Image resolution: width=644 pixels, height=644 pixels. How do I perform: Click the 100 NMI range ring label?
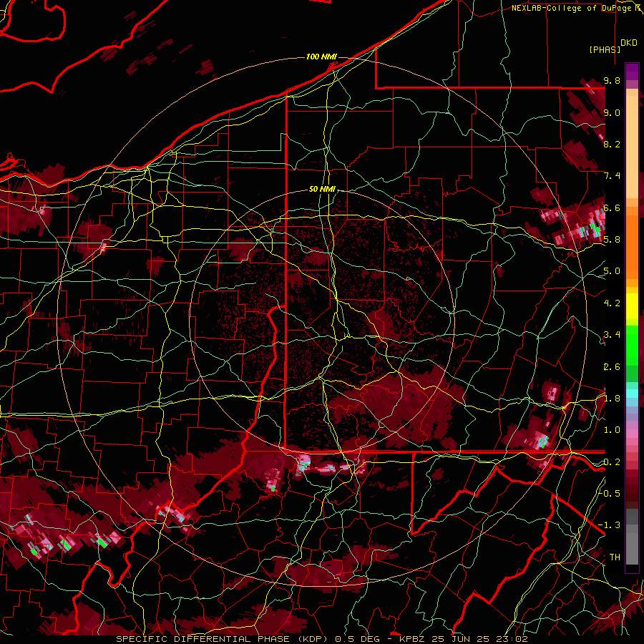tap(321, 57)
